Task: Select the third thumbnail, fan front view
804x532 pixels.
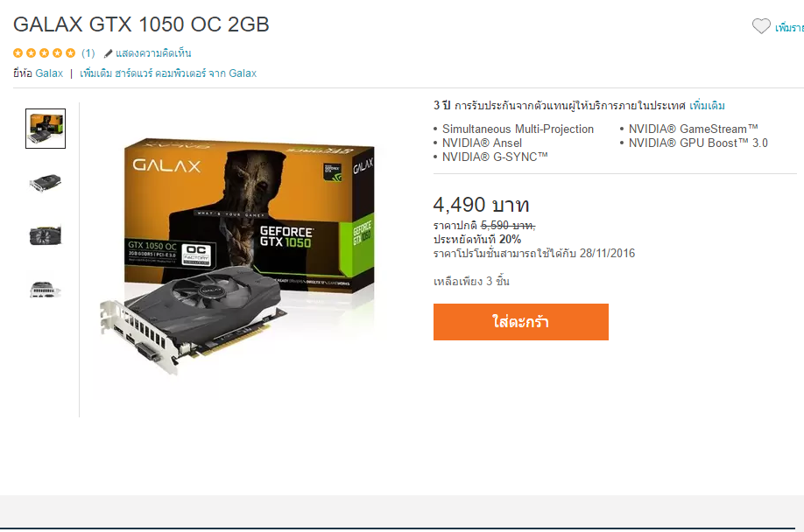Action: (46, 235)
